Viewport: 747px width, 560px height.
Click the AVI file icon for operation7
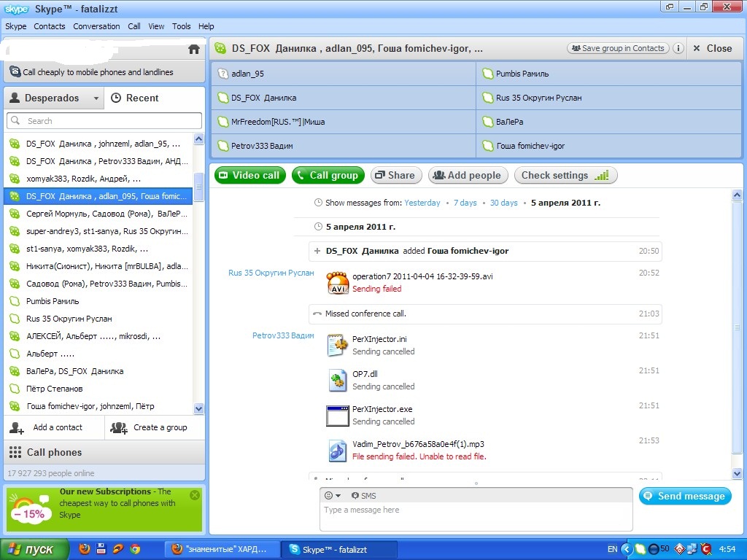coord(338,282)
